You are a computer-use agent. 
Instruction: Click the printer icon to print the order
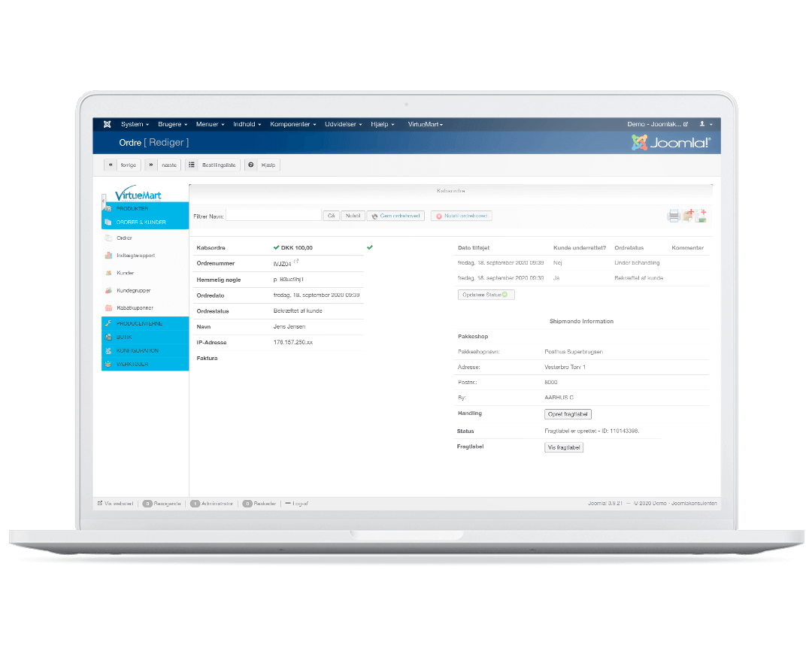point(674,217)
